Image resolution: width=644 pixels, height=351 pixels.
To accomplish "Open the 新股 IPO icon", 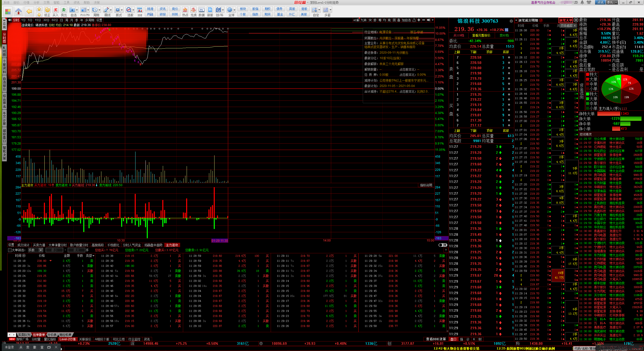I will [x=210, y=10].
